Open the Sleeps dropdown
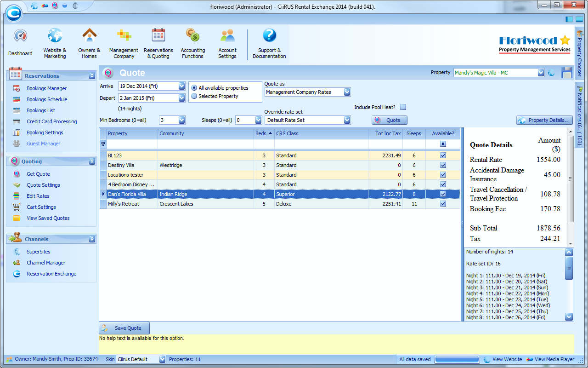 (x=258, y=120)
